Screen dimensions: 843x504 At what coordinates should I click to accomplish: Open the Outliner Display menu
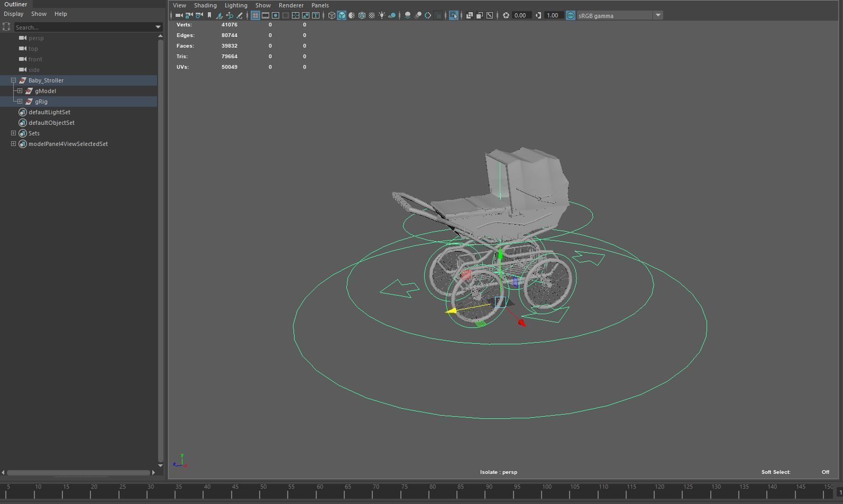14,14
